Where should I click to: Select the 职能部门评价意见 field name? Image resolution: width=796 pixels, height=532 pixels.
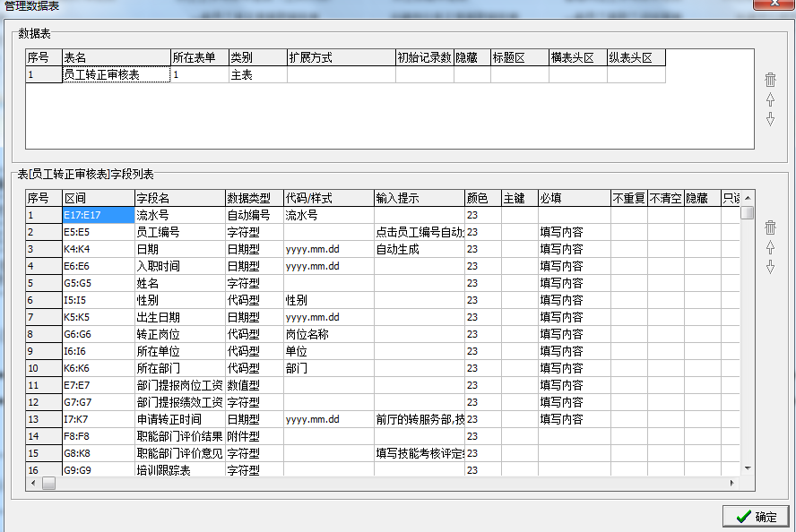point(179,453)
